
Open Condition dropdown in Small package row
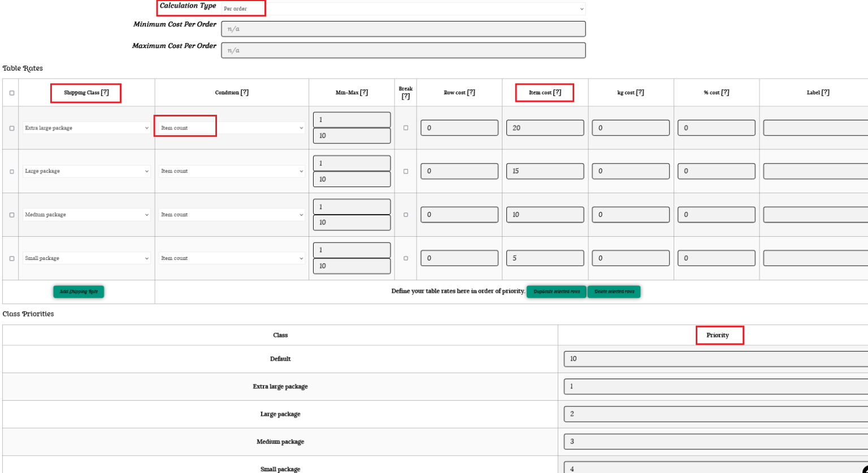click(232, 258)
